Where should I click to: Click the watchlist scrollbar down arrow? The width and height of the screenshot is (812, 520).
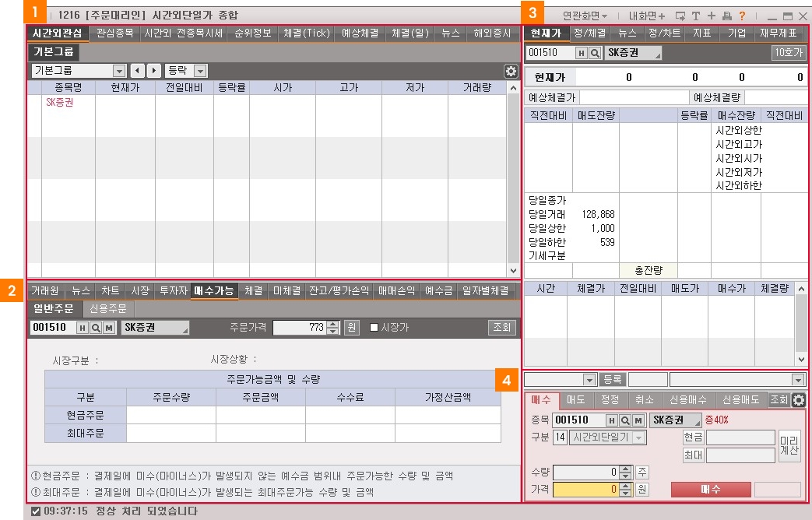(513, 270)
